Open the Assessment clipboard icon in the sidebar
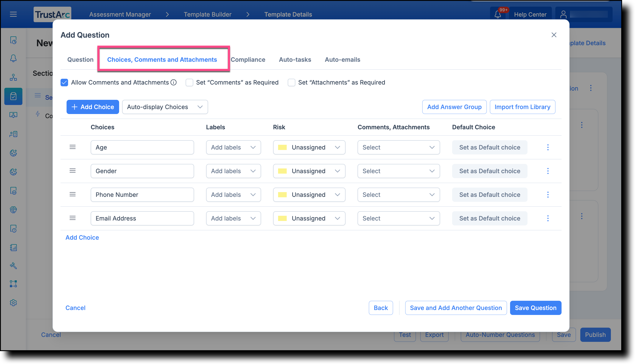The width and height of the screenshot is (635, 364). pos(13,96)
